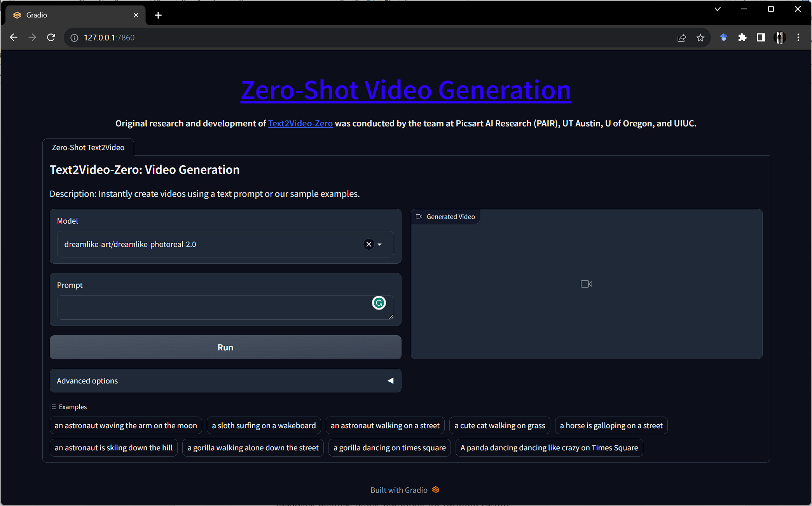The height and width of the screenshot is (506, 812).
Task: Click the share page icon in address bar
Action: [x=681, y=38]
